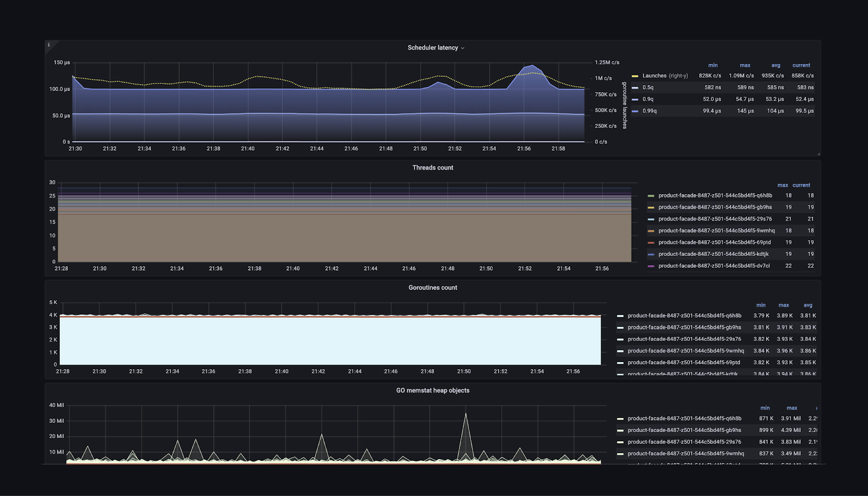
Task: Click 69ptd red swatch in Threads count legend
Action: pyautogui.click(x=651, y=243)
